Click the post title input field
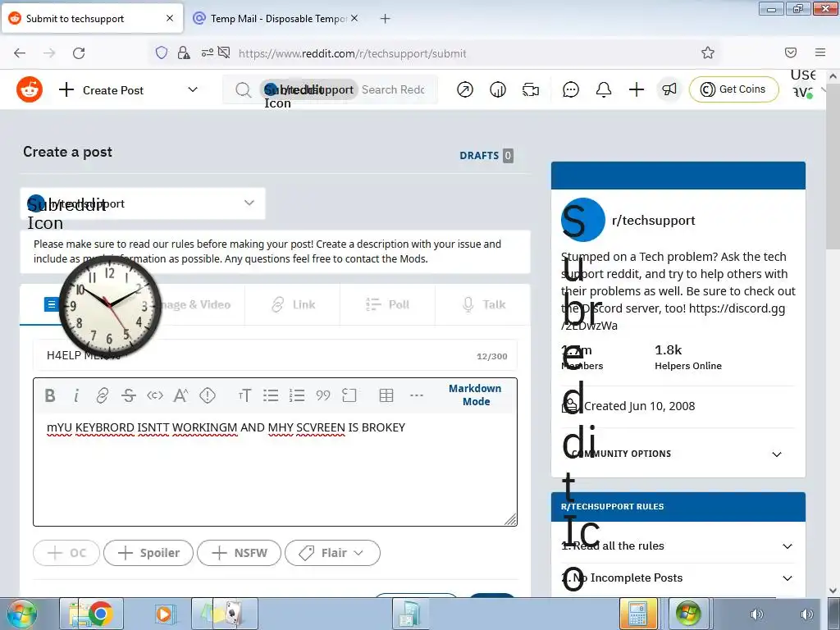The height and width of the screenshot is (630, 840). click(x=275, y=355)
